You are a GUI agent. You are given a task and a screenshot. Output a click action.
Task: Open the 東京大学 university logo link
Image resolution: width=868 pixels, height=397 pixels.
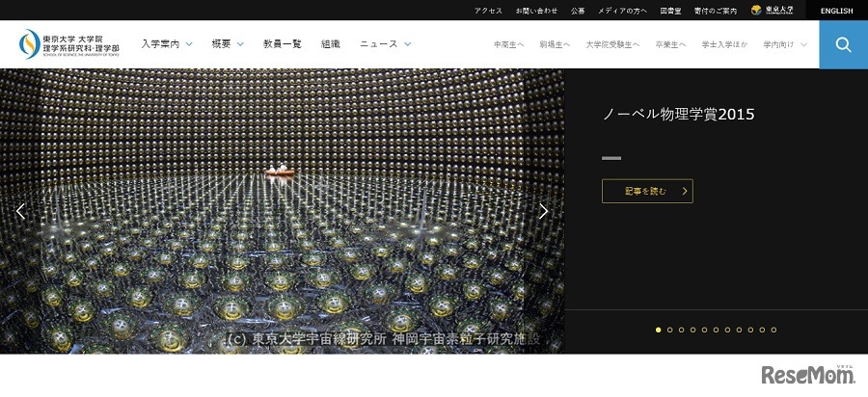(x=773, y=10)
